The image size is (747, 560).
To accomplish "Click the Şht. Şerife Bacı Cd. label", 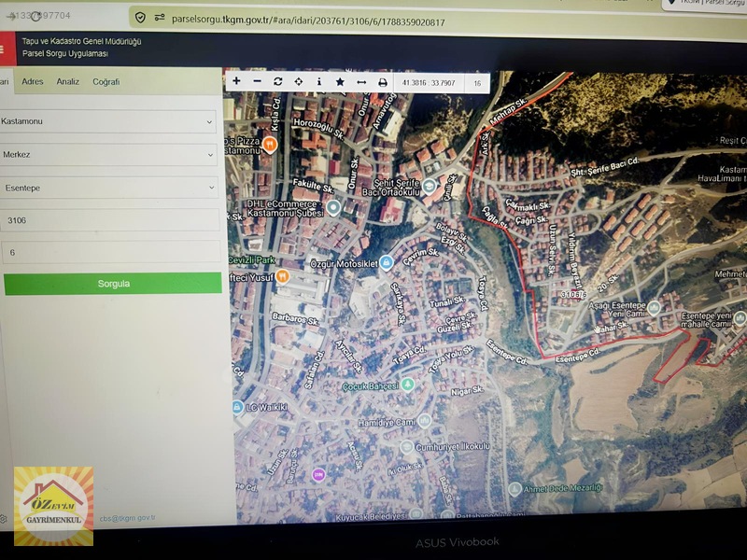I will click(x=605, y=167).
